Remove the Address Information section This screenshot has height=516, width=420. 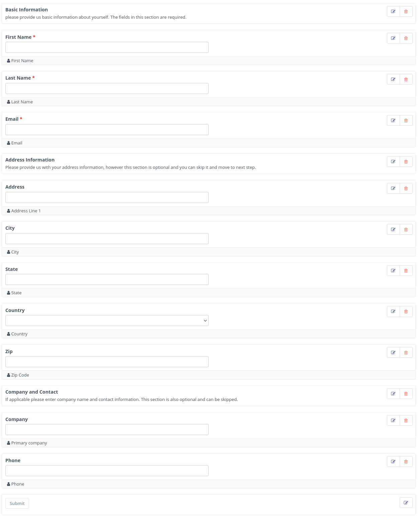coord(406,162)
